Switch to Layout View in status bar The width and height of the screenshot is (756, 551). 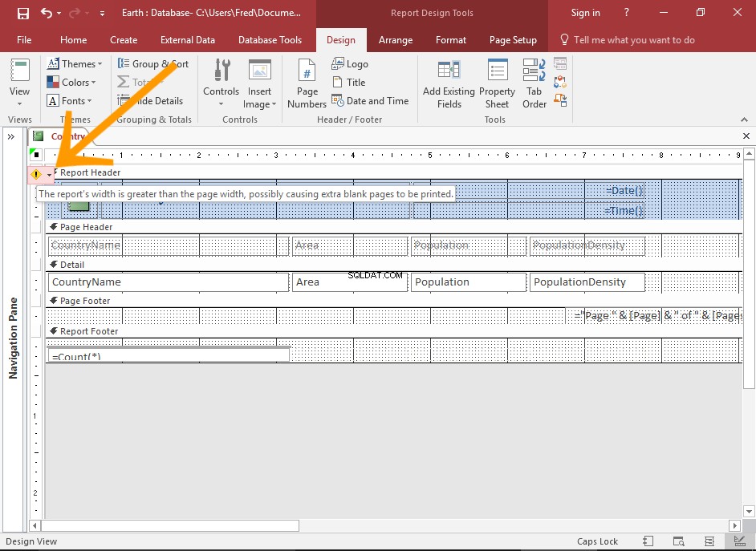709,541
